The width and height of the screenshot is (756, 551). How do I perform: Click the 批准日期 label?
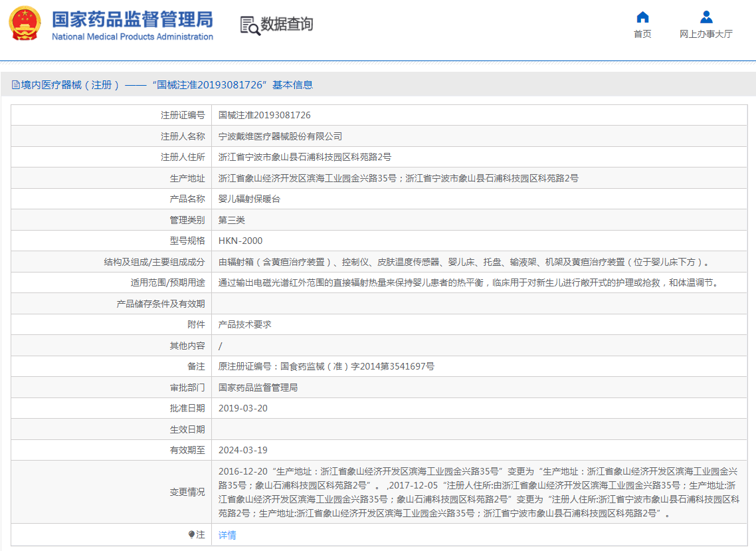click(x=187, y=408)
